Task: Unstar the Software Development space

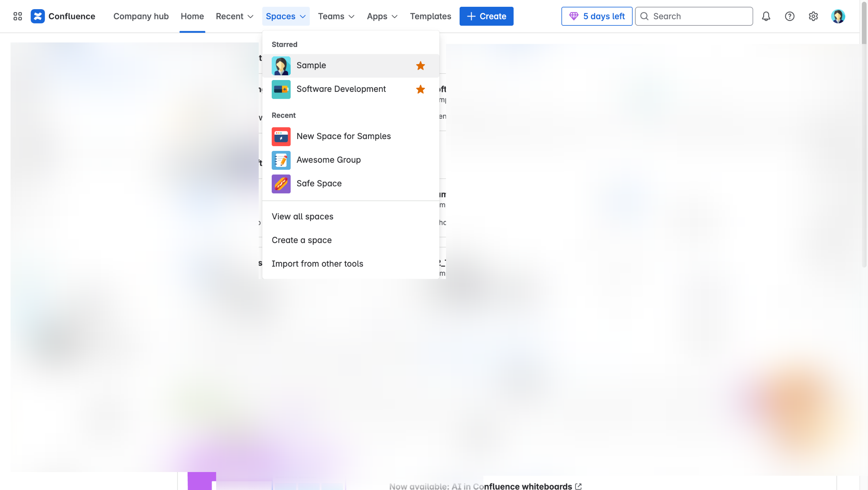Action: coord(420,89)
